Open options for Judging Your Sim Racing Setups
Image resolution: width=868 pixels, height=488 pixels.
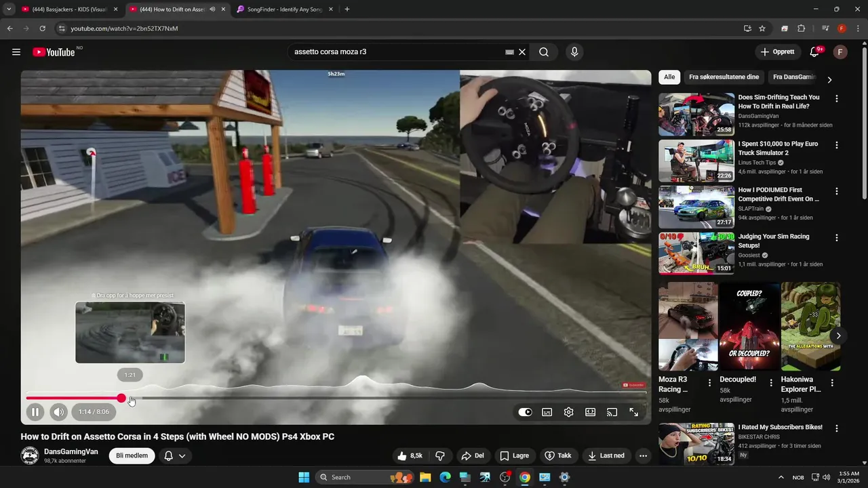coord(836,238)
